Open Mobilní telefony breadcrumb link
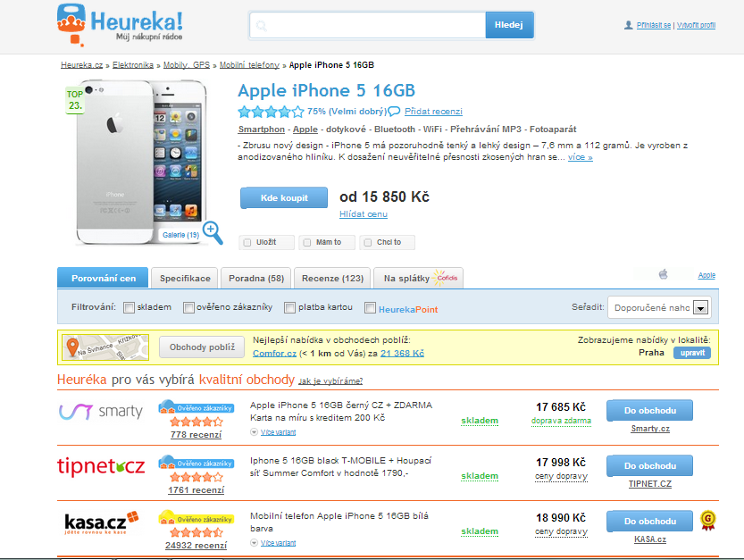This screenshot has height=560, width=744. click(249, 65)
